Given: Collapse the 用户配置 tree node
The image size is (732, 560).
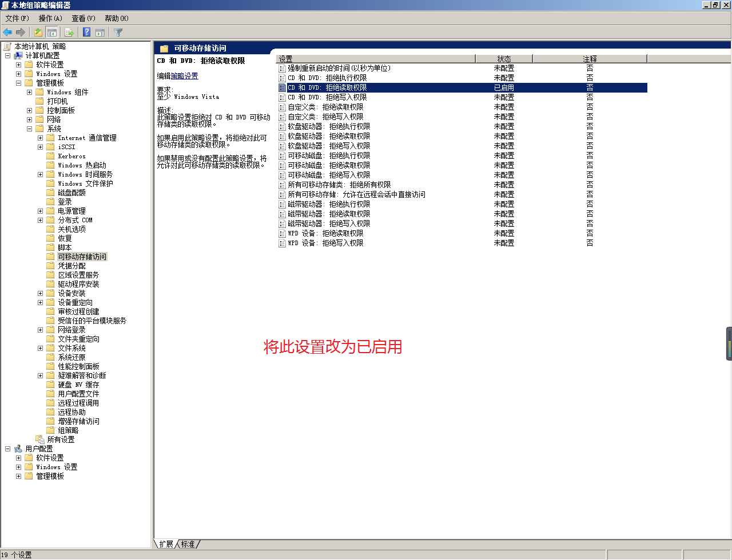Looking at the screenshot, I should 8,449.
